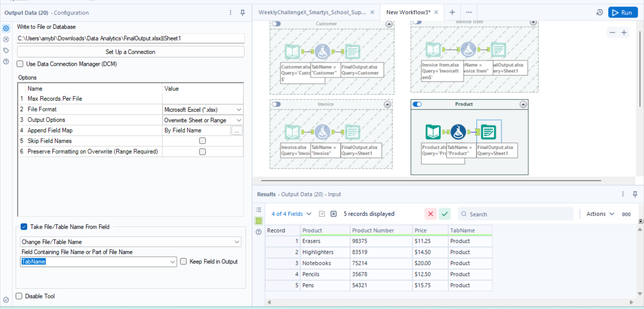Image resolution: width=644 pixels, height=309 pixels.
Task: Open the workflow history icon
Action: click(x=600, y=13)
